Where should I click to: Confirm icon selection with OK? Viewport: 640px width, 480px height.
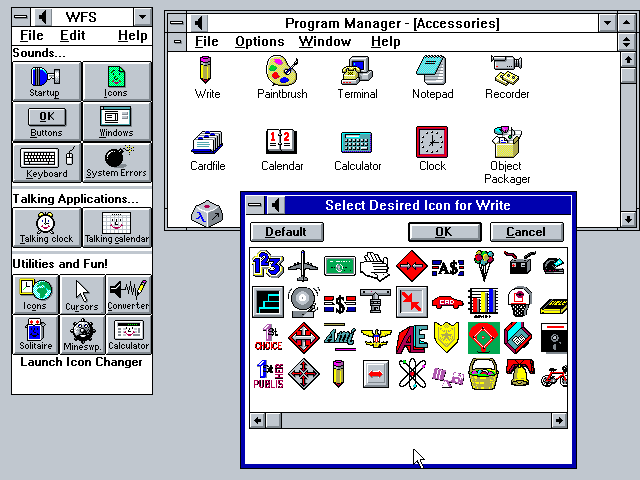pyautogui.click(x=444, y=232)
